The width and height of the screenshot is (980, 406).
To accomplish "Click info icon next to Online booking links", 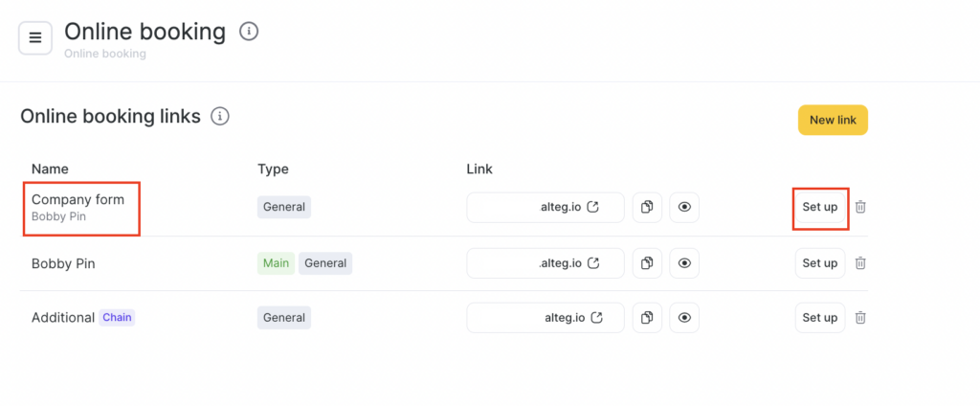I will [220, 117].
